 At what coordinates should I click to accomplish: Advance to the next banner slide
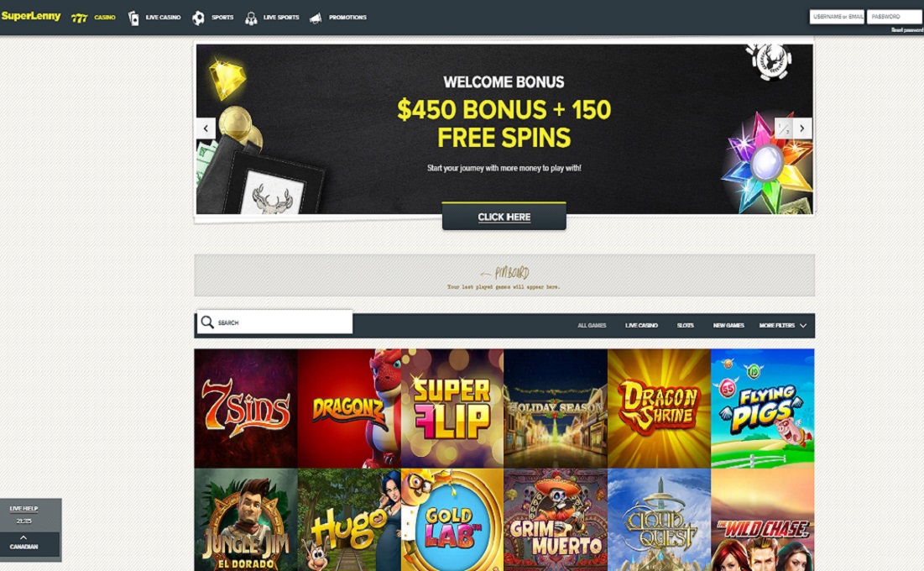tap(802, 128)
